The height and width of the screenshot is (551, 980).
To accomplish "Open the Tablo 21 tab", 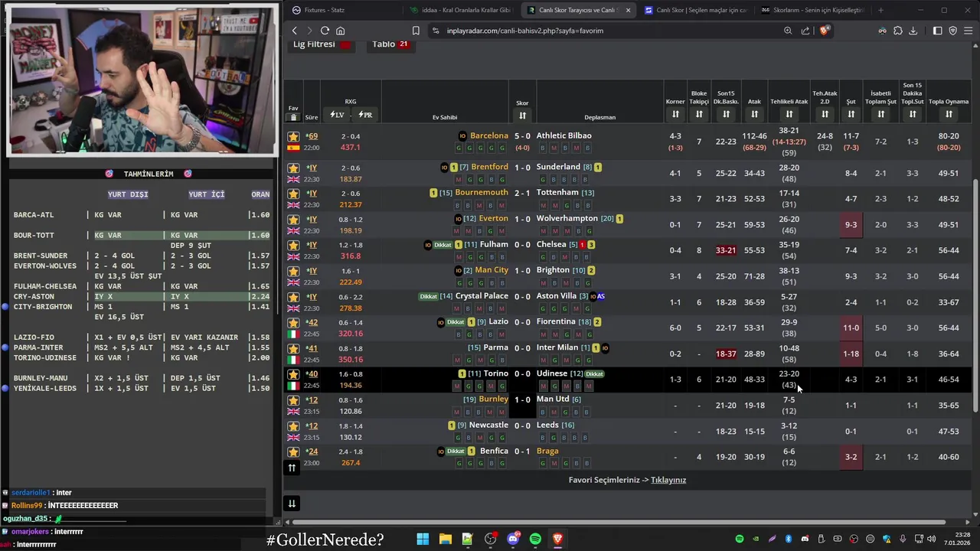I will tap(390, 44).
